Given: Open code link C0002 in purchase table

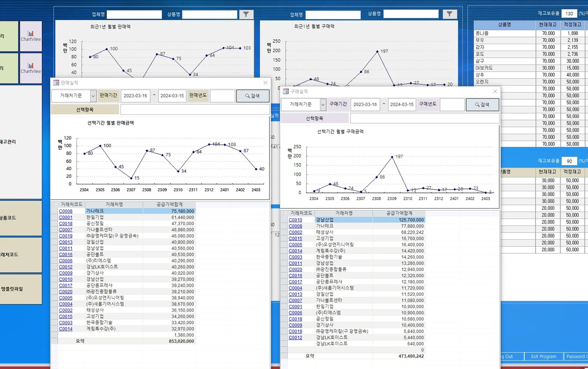Looking at the screenshot, I should coord(295,232).
